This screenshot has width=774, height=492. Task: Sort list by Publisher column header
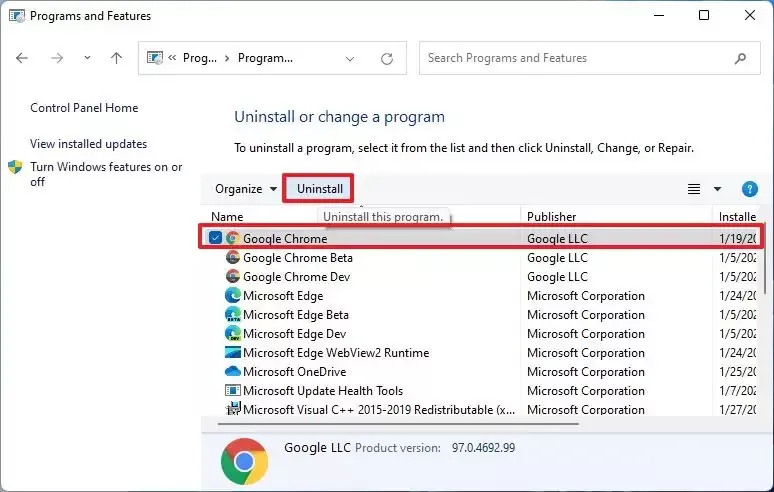pos(552,216)
